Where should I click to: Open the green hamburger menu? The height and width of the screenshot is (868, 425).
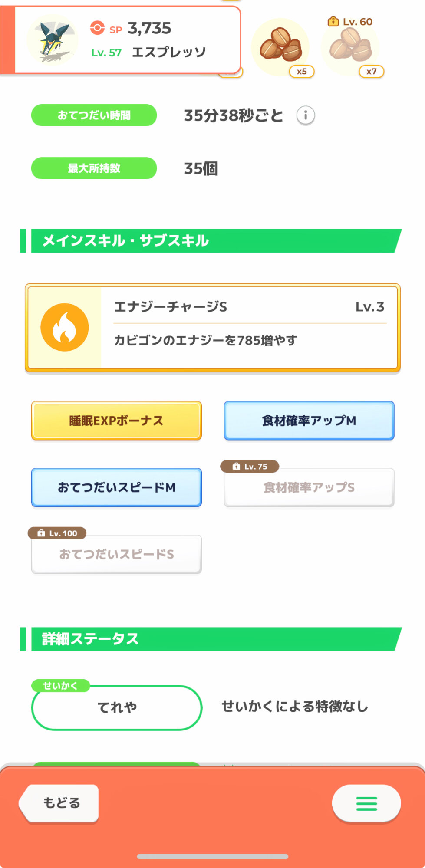coord(366,803)
